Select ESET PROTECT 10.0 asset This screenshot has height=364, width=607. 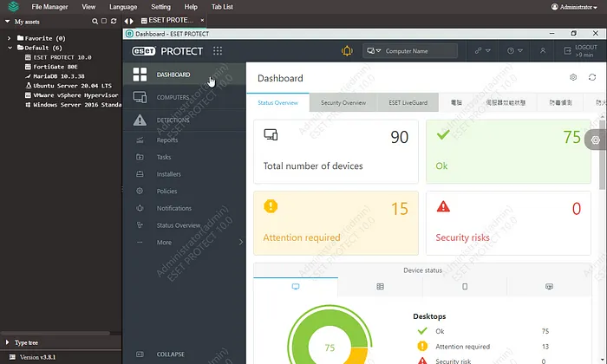58,57
